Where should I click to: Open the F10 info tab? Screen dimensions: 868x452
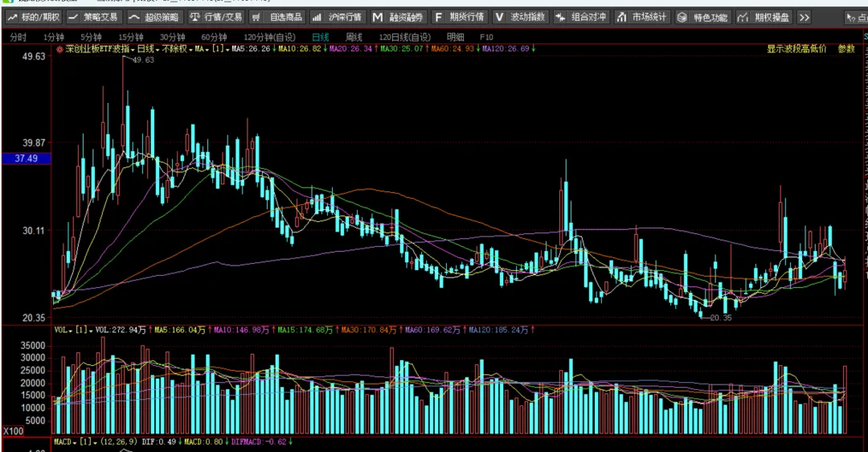pos(486,37)
